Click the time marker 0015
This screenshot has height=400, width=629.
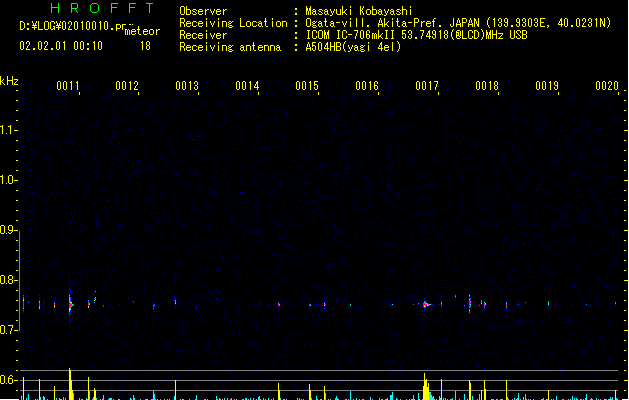[x=307, y=85]
